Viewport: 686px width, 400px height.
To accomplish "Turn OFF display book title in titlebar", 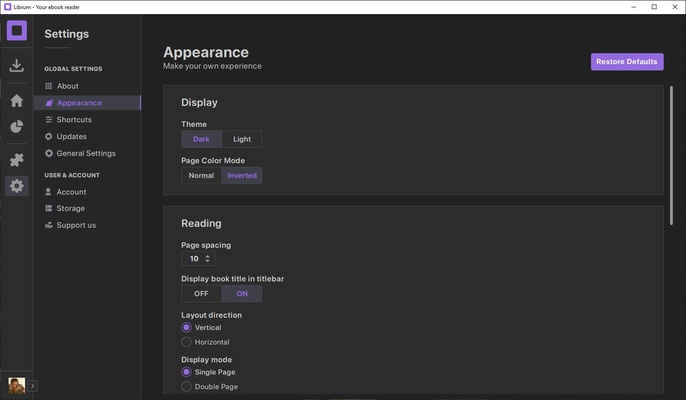I will (x=201, y=294).
